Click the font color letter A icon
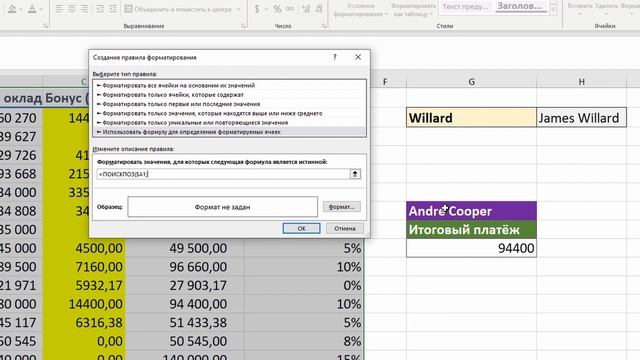This screenshot has height=360, width=640. coord(32,9)
